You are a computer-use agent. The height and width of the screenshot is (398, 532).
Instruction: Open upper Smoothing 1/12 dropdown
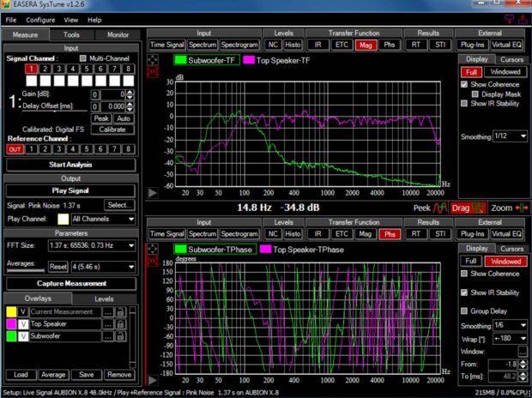(510, 136)
